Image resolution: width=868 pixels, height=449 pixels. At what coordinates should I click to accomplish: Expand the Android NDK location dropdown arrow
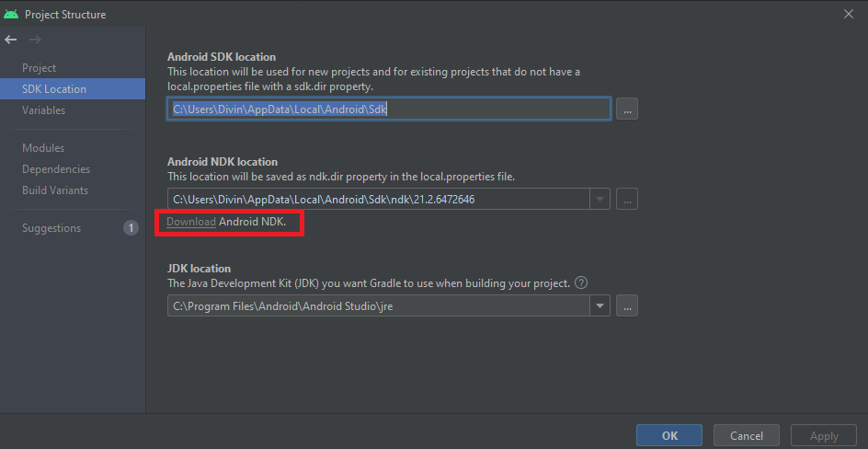click(x=600, y=200)
